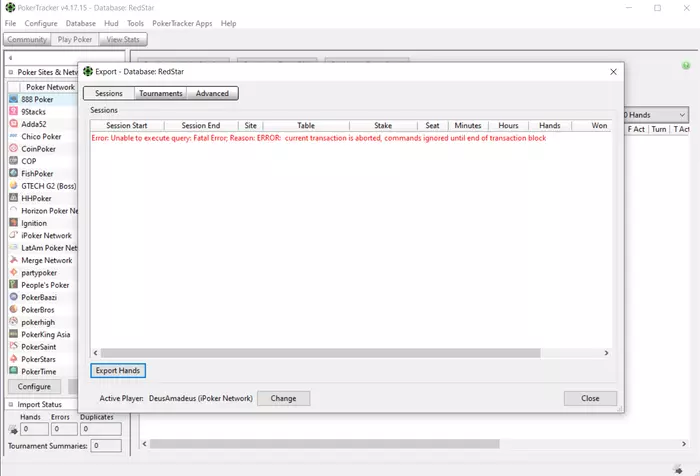Click the People's Poker icon
700x476 pixels.
(14, 284)
